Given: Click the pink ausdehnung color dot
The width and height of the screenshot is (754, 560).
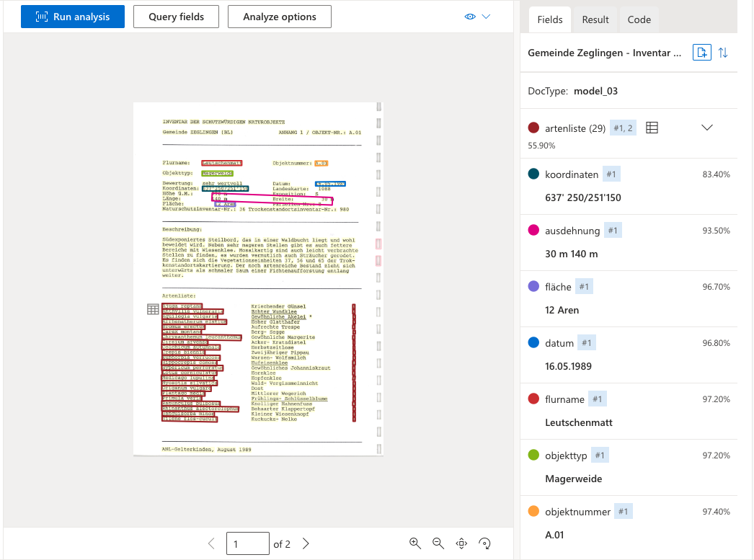Looking at the screenshot, I should coord(533,231).
